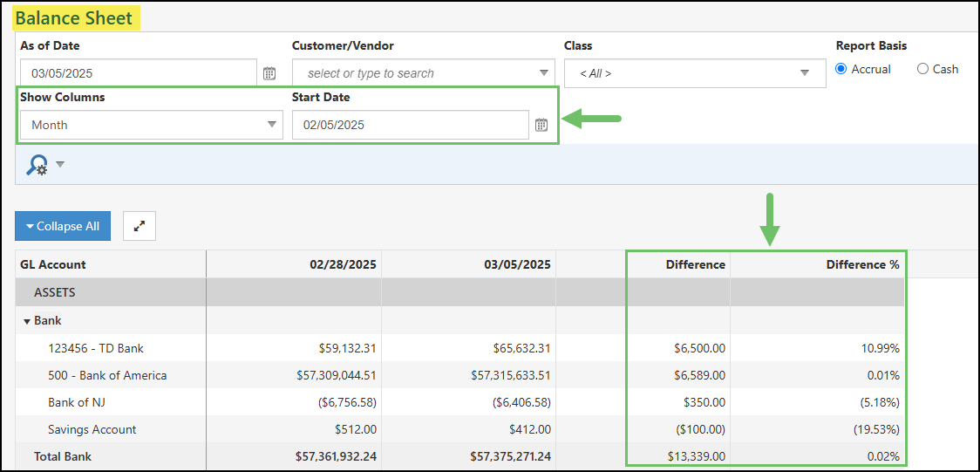Click the ($6,756.58) Bank of NJ value
Screen dimensions: 980x472
(x=349, y=402)
